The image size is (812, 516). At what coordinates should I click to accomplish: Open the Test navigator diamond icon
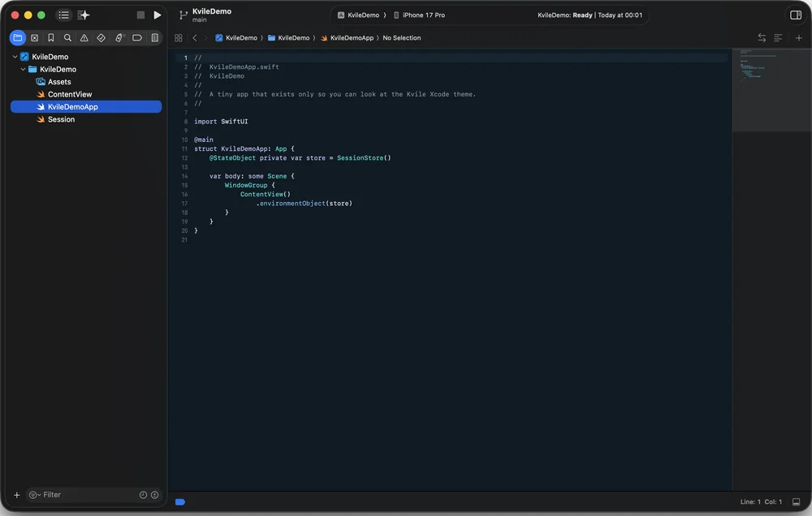point(101,38)
